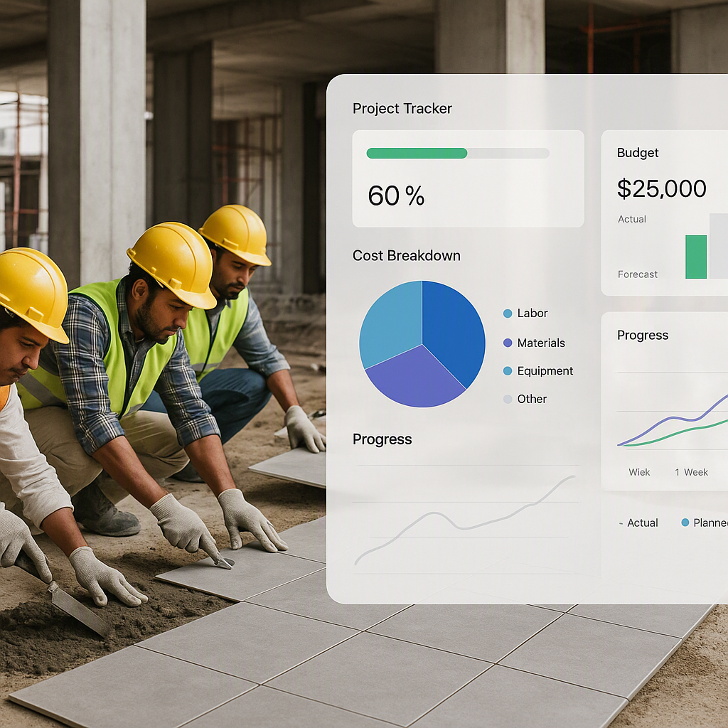Click the Progress heading below the pie chart

pos(382,439)
